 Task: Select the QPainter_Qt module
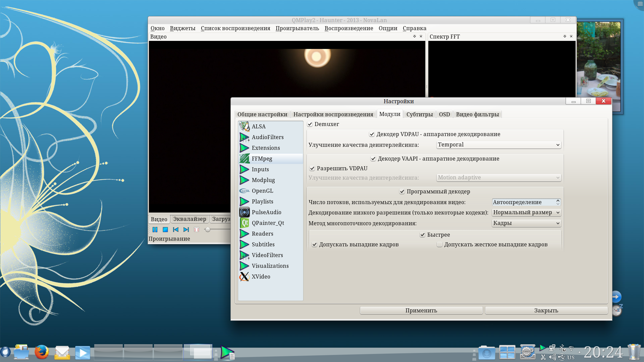tap(268, 223)
